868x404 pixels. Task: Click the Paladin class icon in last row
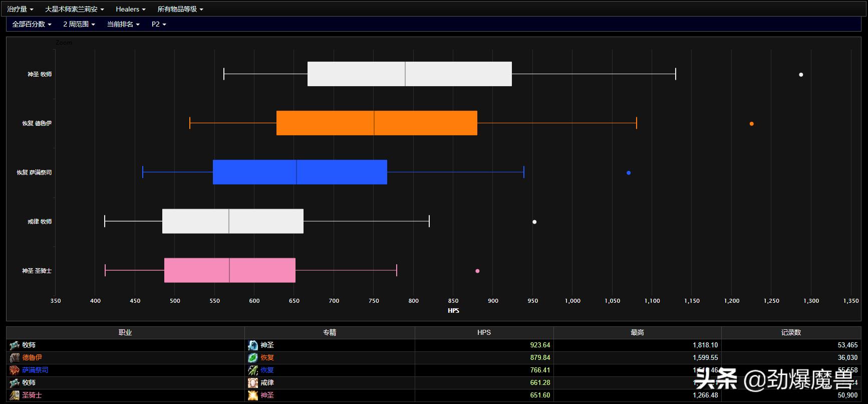point(15,395)
